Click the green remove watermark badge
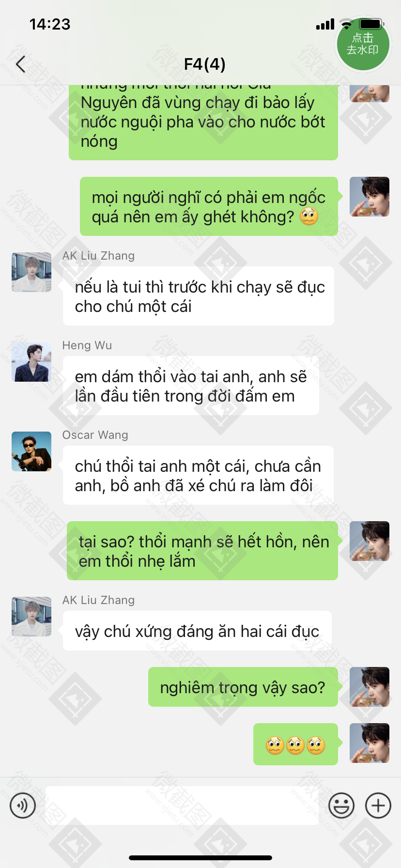Screen dimensions: 401x868 [363, 44]
